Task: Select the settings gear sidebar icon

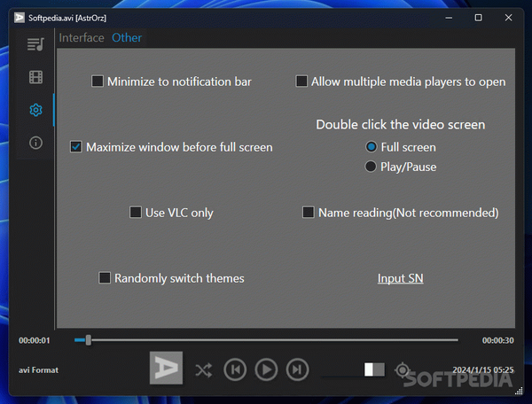Action: click(x=35, y=110)
